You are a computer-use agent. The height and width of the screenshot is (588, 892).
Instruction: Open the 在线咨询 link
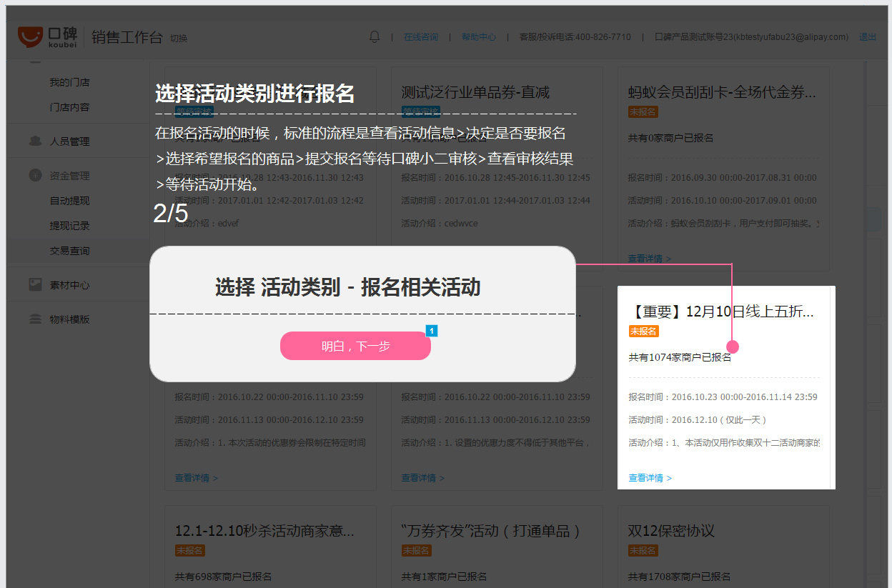(421, 37)
